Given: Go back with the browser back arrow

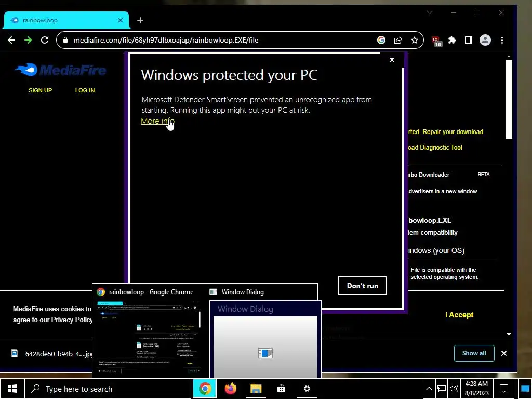Looking at the screenshot, I should (11, 40).
